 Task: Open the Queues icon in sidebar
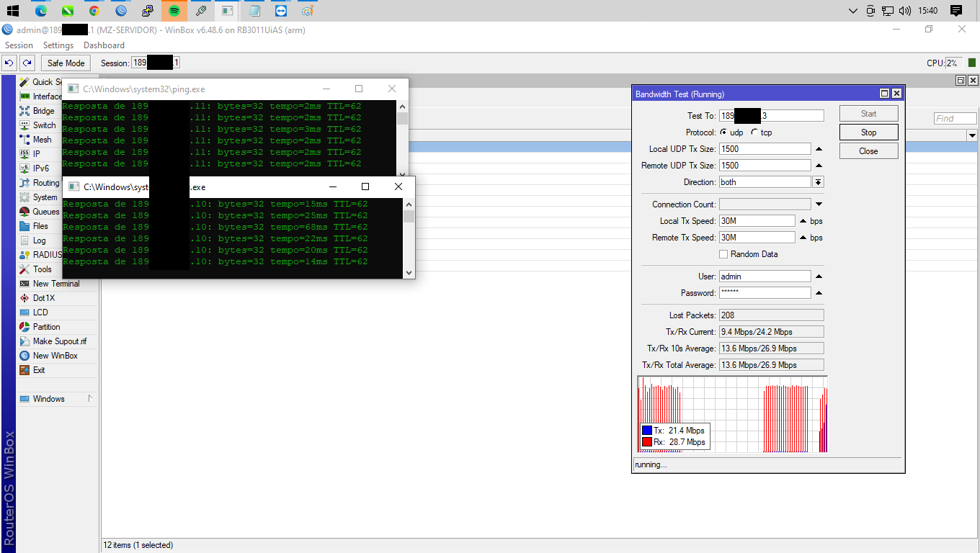25,212
